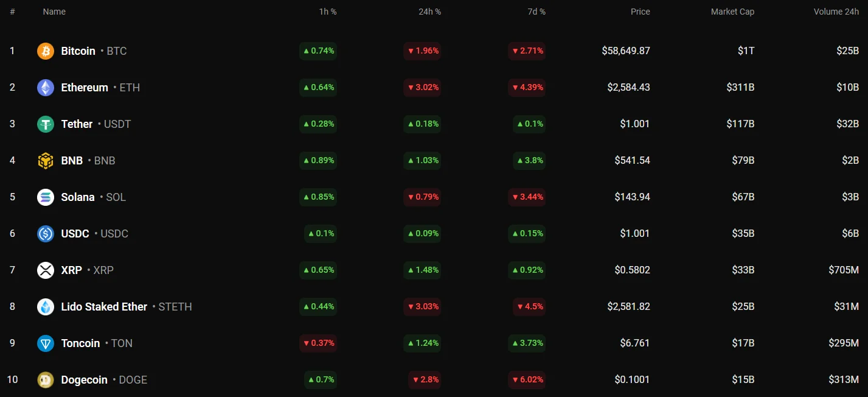
Task: Click the Ethereum diamond logo icon
Action: [46, 88]
